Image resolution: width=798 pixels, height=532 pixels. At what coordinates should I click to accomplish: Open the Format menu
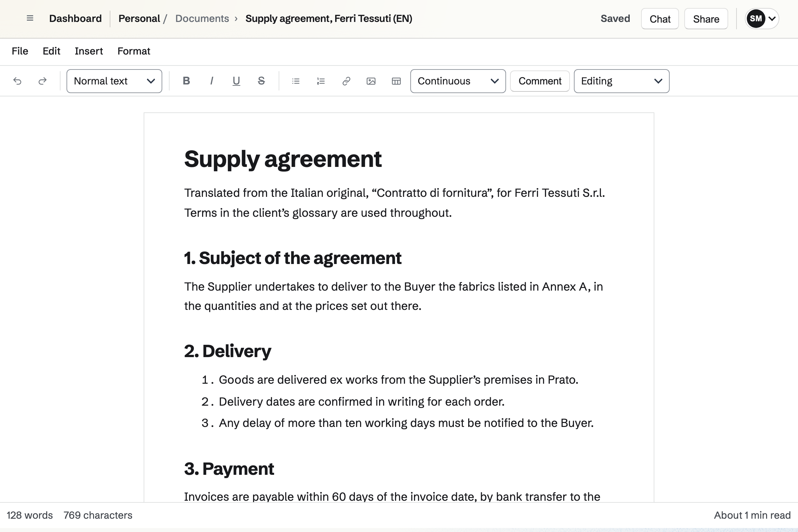[134, 51]
